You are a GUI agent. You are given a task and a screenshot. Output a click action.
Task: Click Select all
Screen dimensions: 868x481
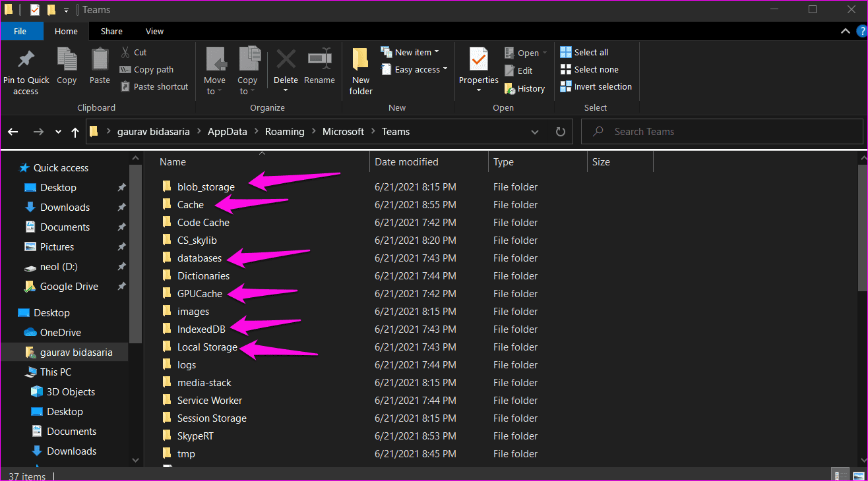click(x=584, y=52)
